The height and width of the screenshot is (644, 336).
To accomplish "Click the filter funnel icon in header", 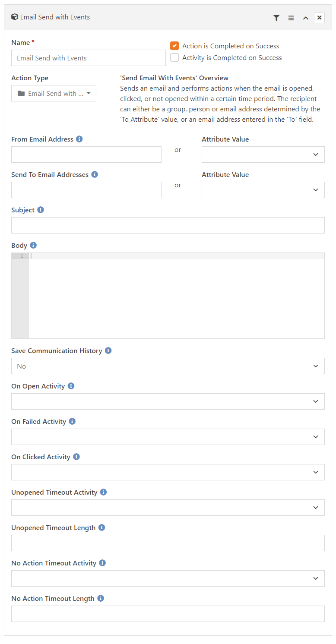I will (276, 18).
